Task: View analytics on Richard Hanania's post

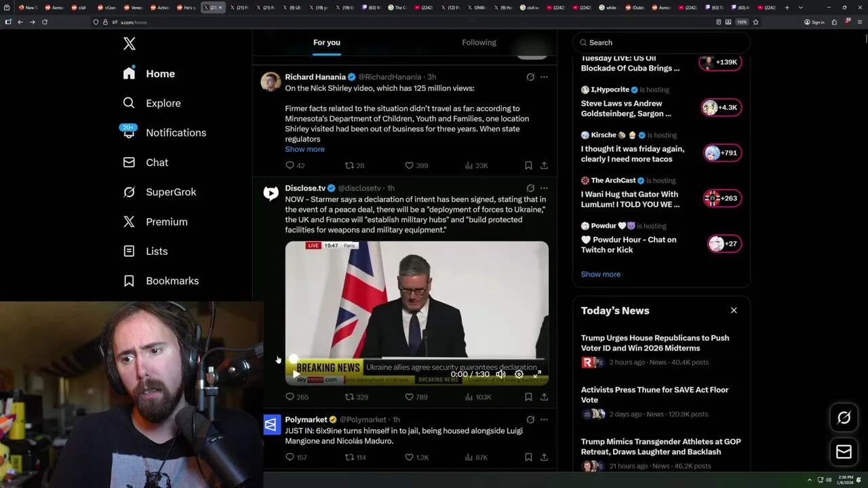Action: click(476, 165)
